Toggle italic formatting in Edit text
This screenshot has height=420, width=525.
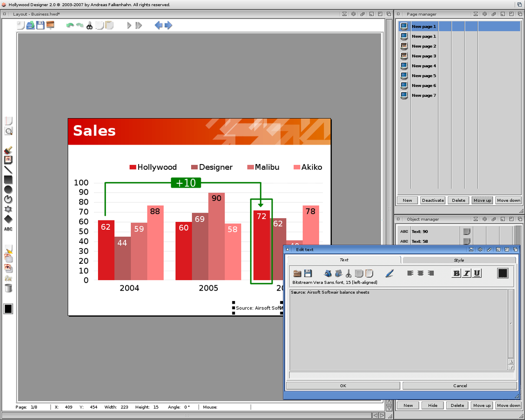point(466,273)
